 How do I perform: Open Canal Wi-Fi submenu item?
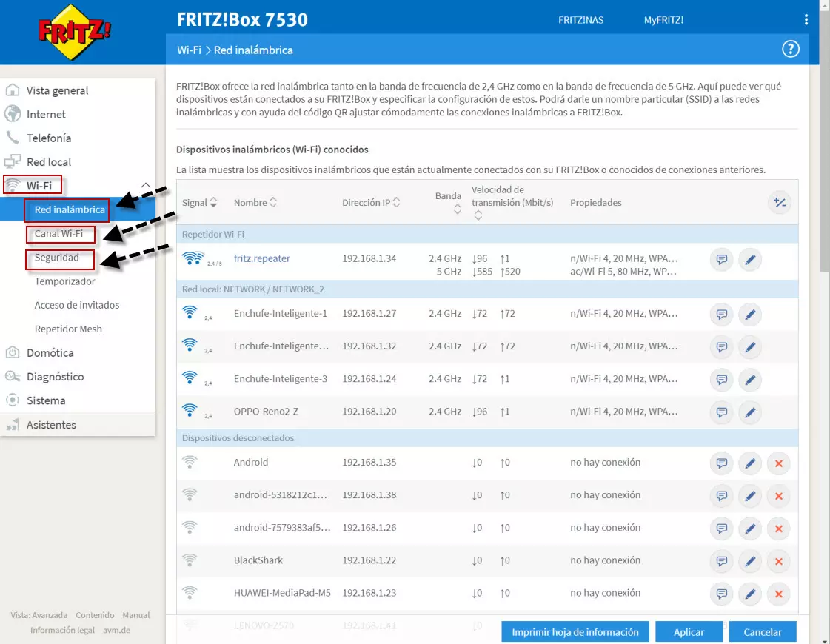click(58, 233)
